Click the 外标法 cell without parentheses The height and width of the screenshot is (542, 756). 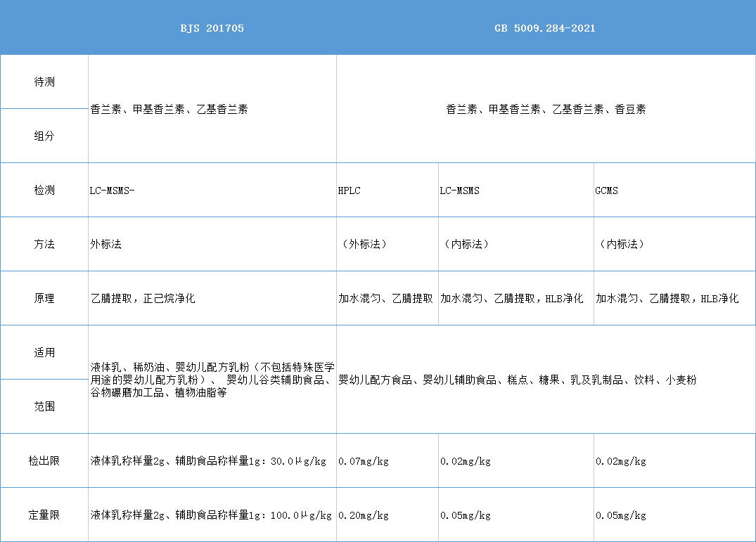coord(212,244)
